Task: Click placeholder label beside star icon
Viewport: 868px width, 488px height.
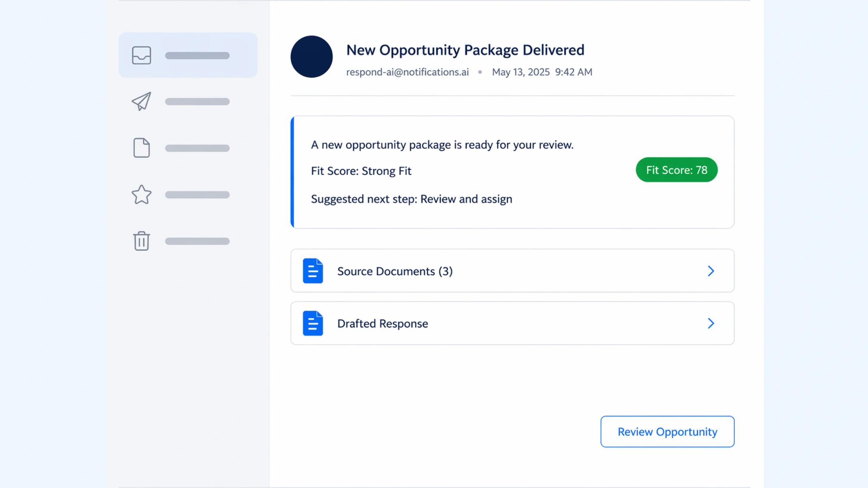Action: click(x=197, y=195)
